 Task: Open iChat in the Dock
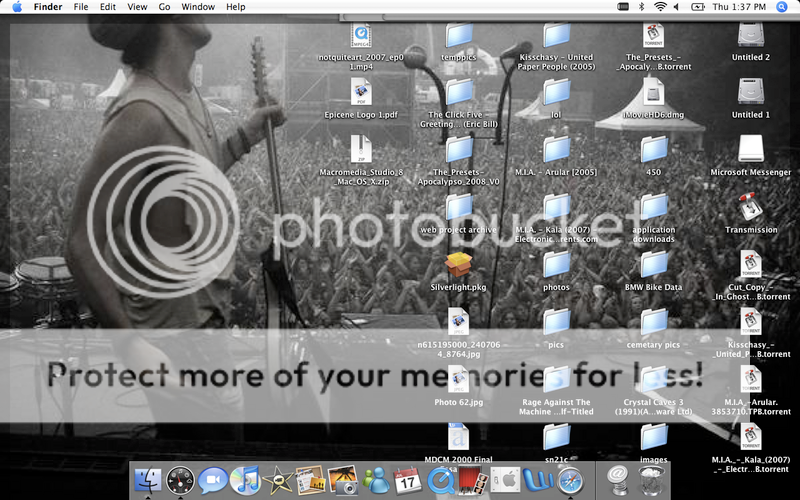coord(213,480)
